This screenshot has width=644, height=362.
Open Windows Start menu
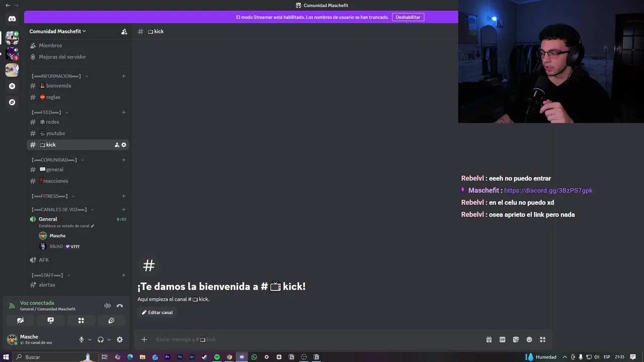[6, 357]
